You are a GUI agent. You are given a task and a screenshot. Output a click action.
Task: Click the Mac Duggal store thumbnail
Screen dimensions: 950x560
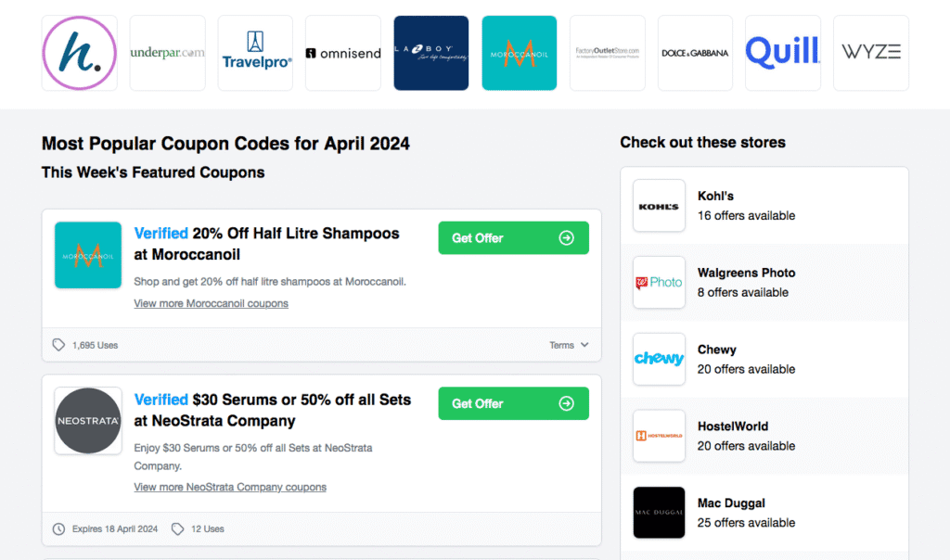pos(659,513)
